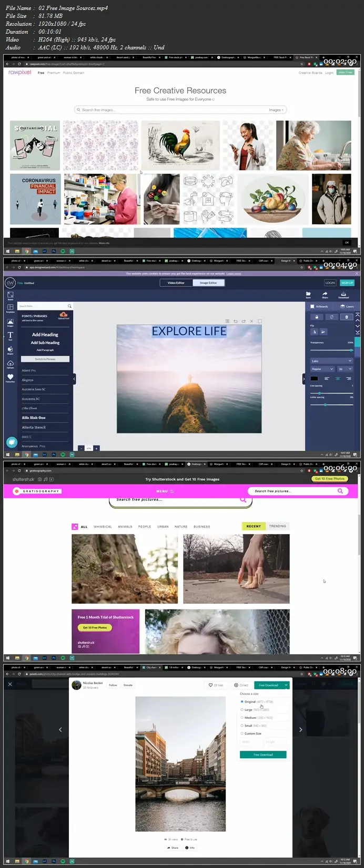Zoom in with plus button below Design Wizard canvas

click(96, 448)
